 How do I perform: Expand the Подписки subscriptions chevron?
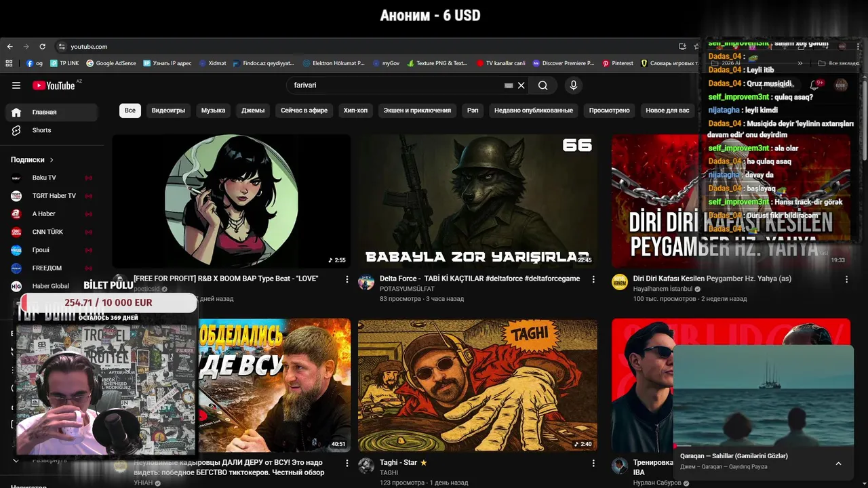click(x=52, y=160)
